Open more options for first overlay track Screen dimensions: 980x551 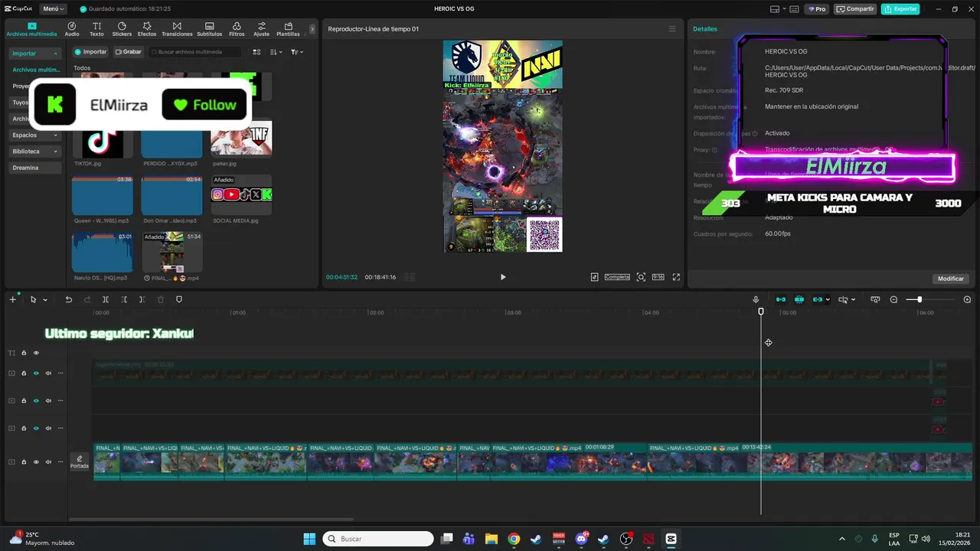(x=60, y=373)
